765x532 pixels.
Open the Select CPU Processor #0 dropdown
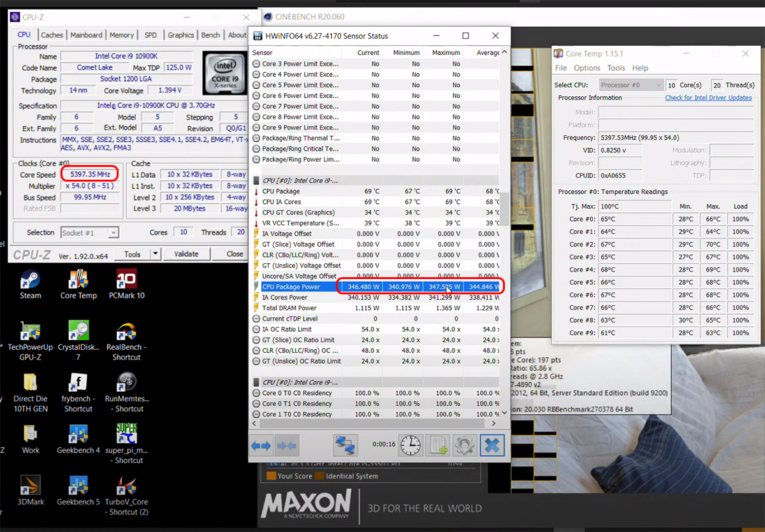[632, 85]
